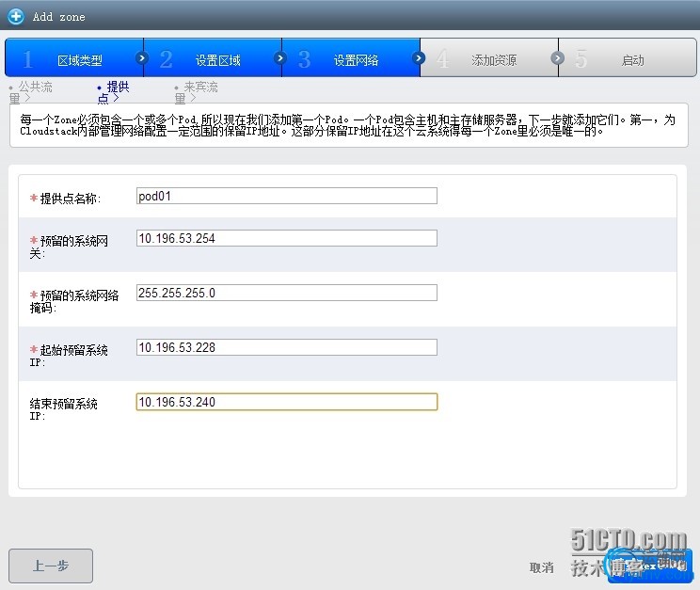
Task: Open the 公共流量 sub-step
Action: [x=30, y=92]
